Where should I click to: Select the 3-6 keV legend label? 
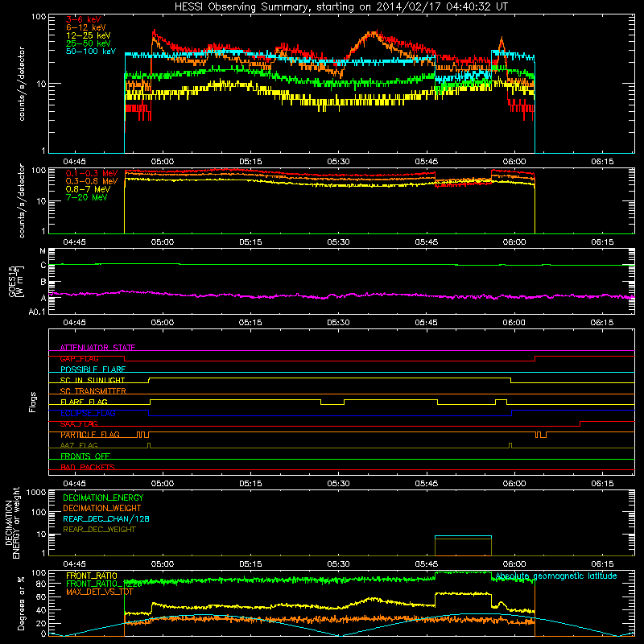(83, 19)
